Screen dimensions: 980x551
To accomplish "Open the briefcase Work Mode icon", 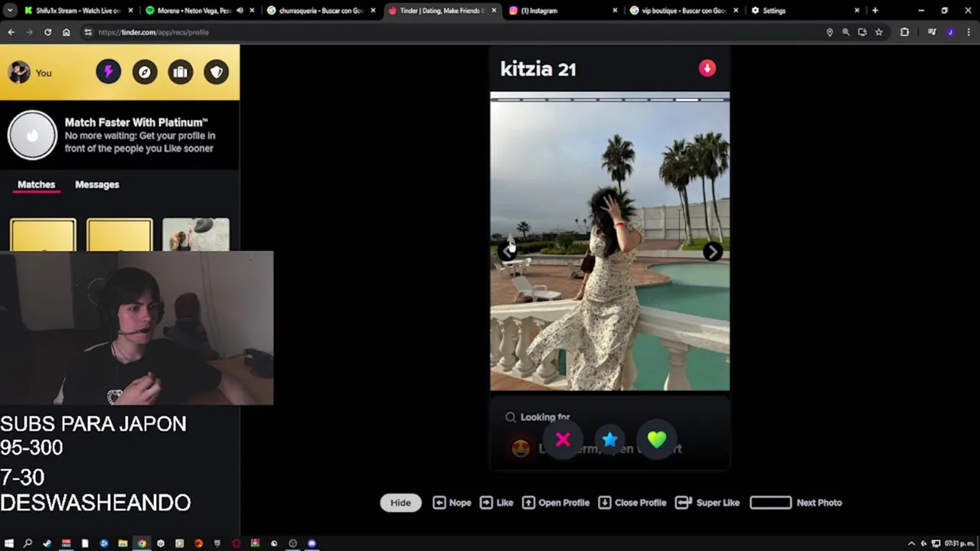I will click(x=181, y=72).
